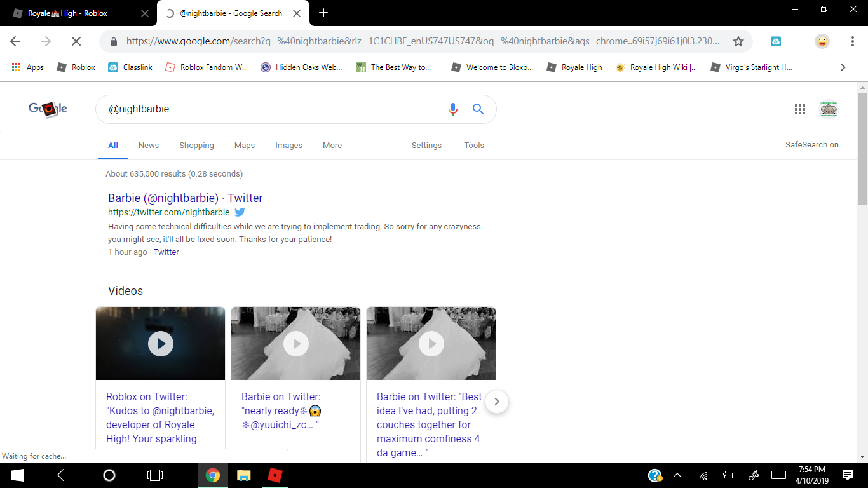Open the Apps bookmarks shortcut
This screenshot has height=488, width=868.
(x=27, y=67)
